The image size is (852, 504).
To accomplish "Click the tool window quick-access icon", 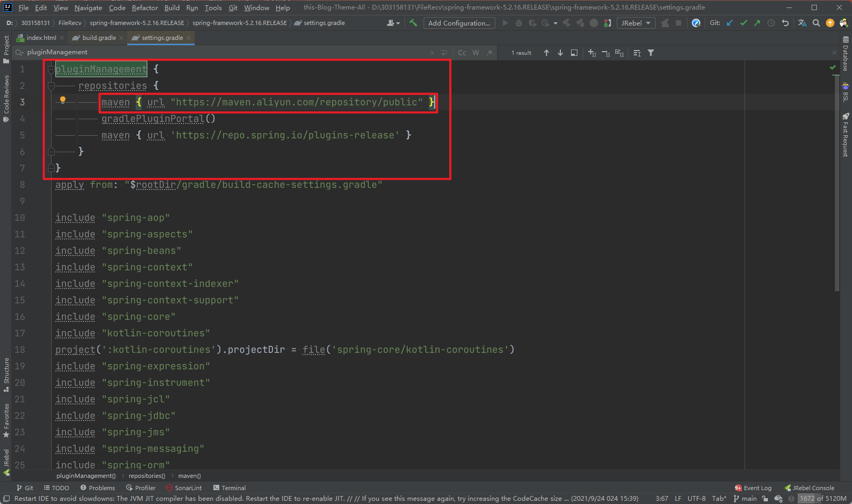I will 6,499.
